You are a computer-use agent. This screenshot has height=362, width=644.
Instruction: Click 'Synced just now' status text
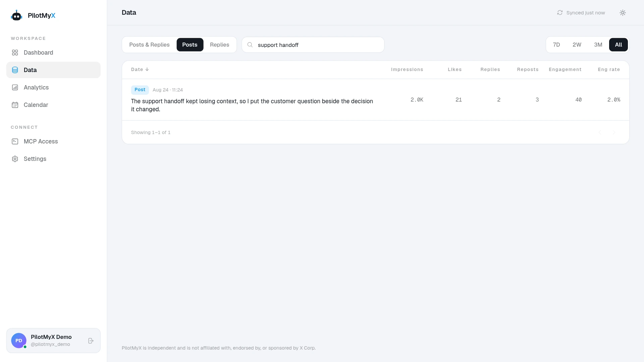[x=586, y=13]
